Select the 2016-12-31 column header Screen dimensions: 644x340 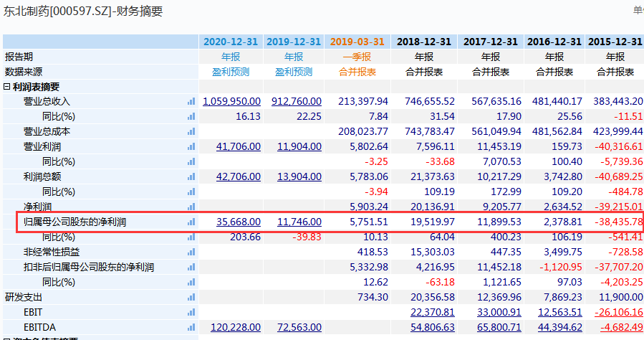tap(554, 42)
